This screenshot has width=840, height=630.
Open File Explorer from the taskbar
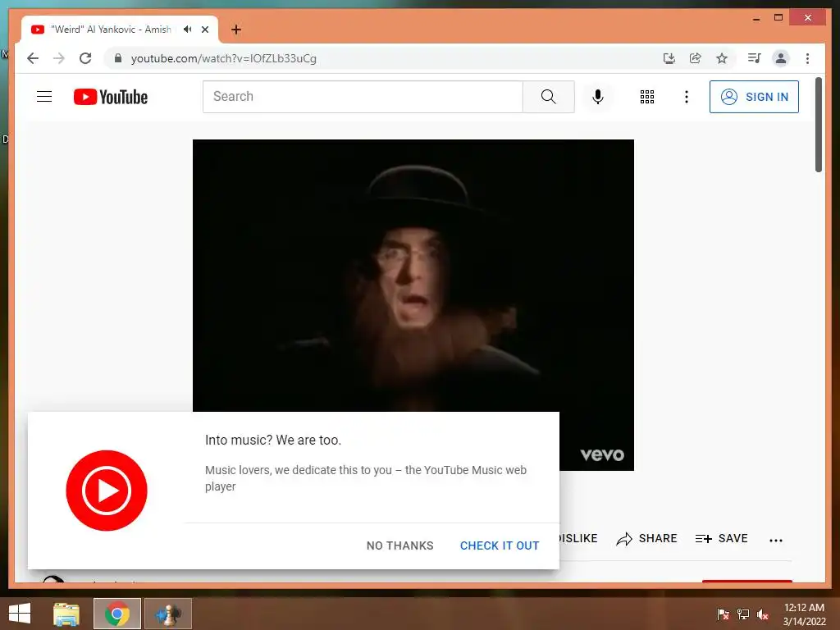tap(66, 614)
